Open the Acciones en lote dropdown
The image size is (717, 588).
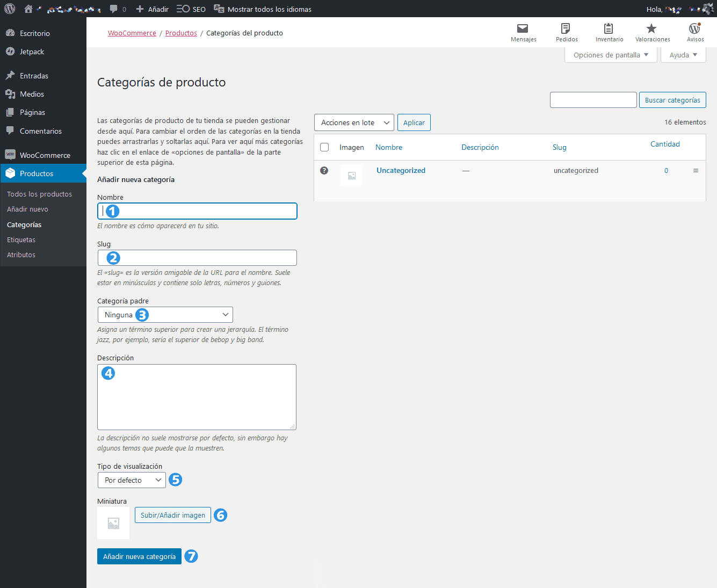[354, 122]
